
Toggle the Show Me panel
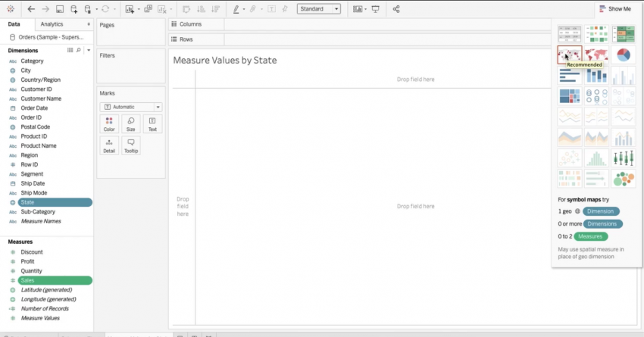coord(614,9)
